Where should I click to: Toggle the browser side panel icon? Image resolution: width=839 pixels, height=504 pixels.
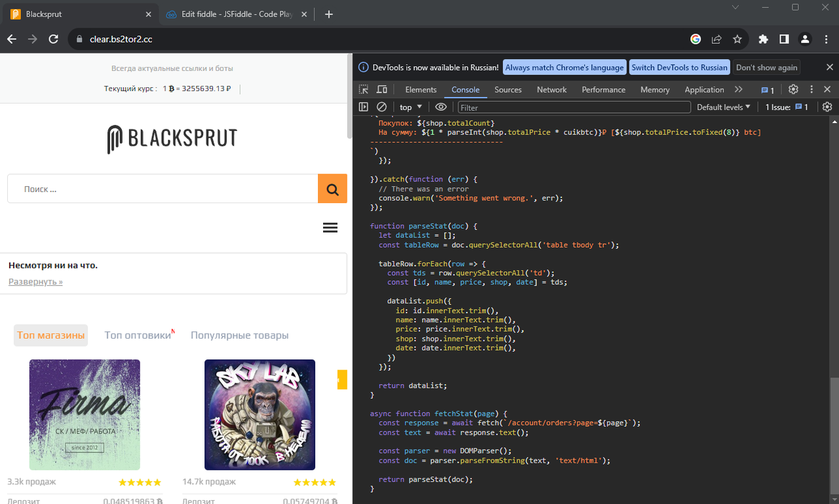coord(784,39)
